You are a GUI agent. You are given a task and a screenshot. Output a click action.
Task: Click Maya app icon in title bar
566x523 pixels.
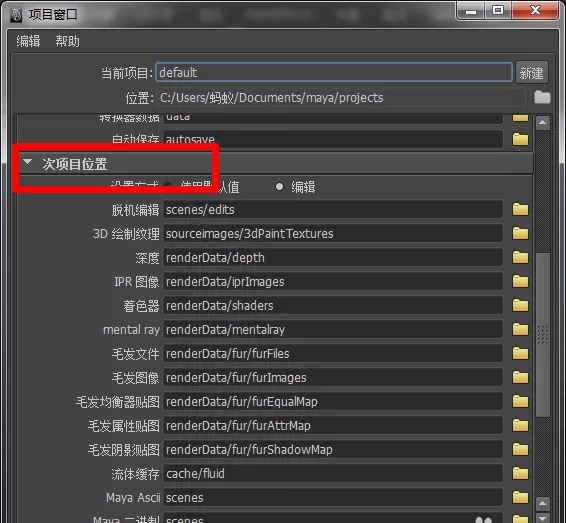16,15
